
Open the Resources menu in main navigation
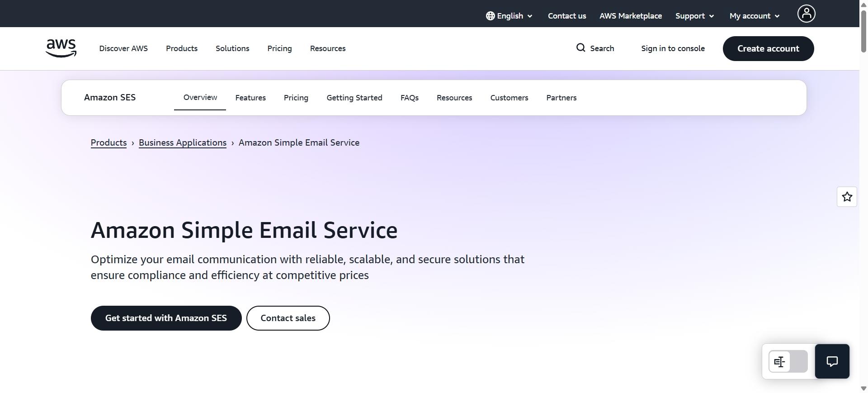tap(328, 48)
